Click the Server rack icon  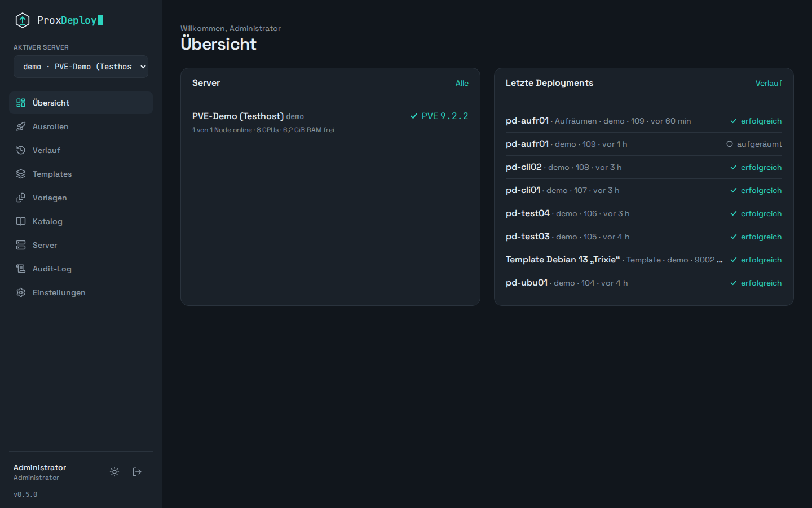pos(21,245)
